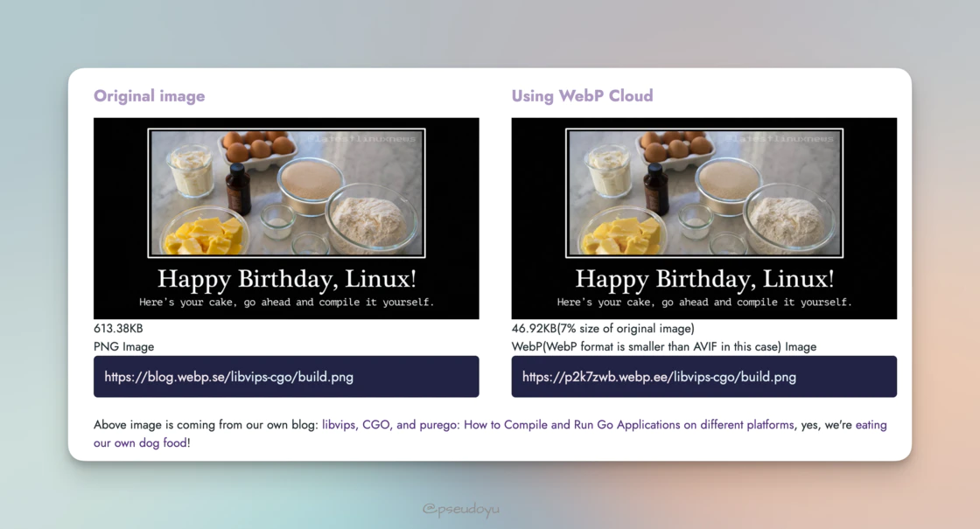Click the "PNG Image" format label
This screenshot has width=980, height=529.
click(x=123, y=346)
